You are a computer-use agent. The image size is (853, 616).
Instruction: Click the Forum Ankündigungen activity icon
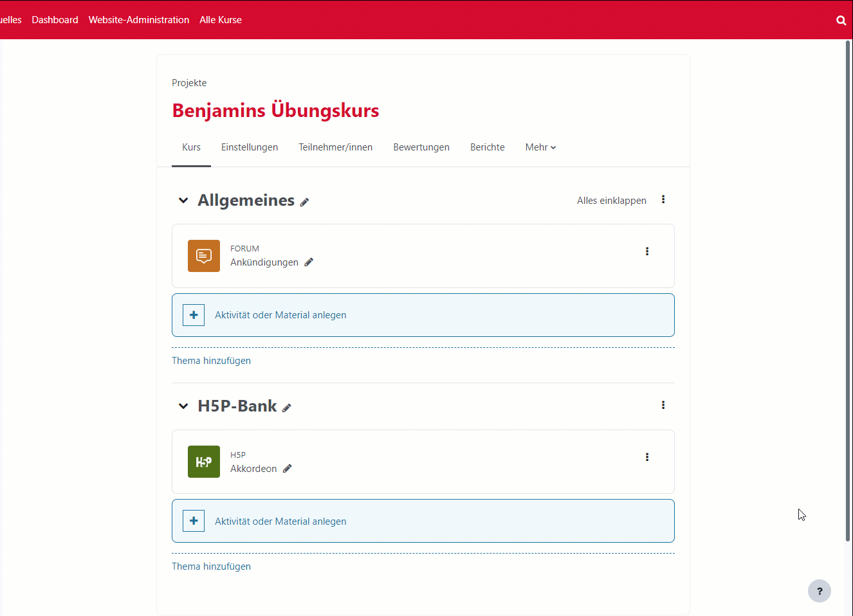coord(203,256)
